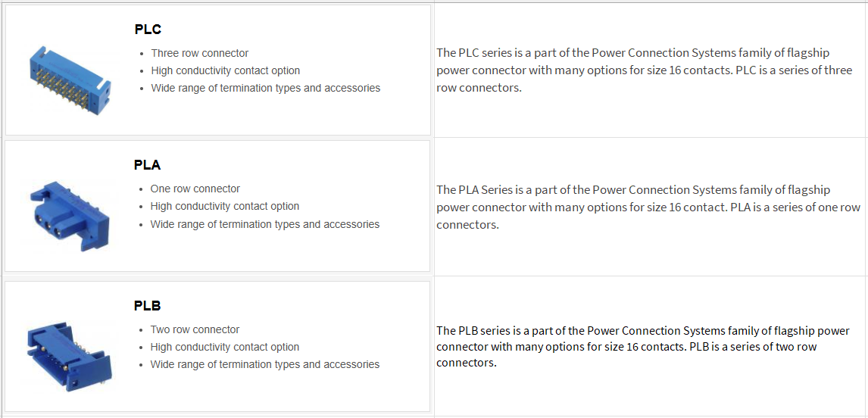Open the PLC product heading
The height and width of the screenshot is (418, 868).
[x=148, y=30]
